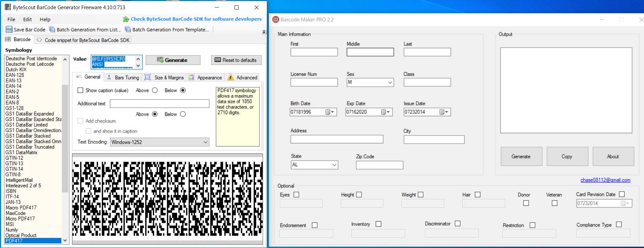
Task: Open the Birth Date calendar picker
Action: 329,112
